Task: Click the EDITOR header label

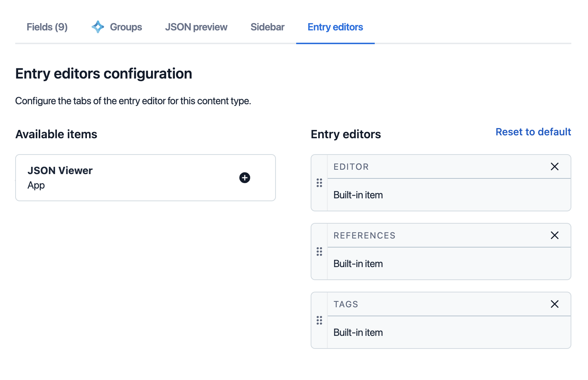Action: pyautogui.click(x=351, y=167)
